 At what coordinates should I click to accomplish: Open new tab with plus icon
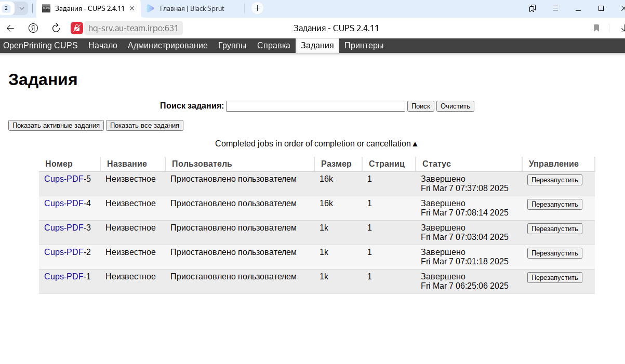pyautogui.click(x=257, y=8)
